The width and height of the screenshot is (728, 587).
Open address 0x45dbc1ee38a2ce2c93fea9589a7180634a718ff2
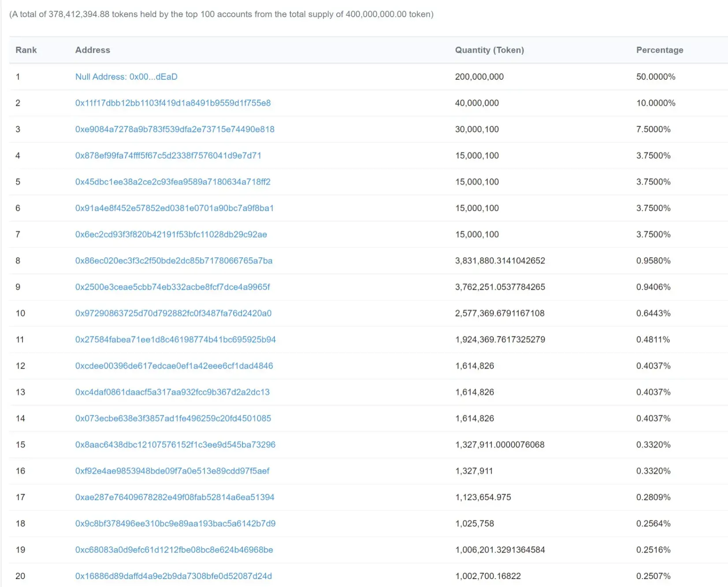[x=173, y=182]
